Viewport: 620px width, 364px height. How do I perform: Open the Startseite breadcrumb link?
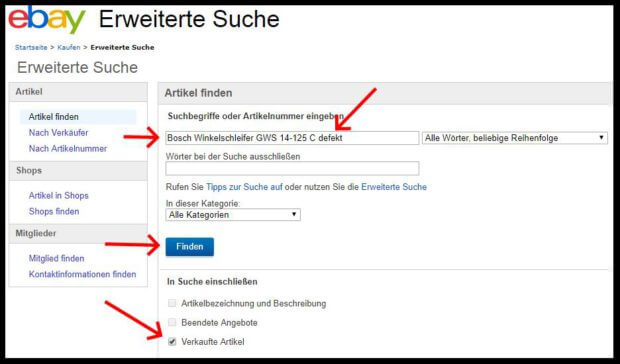(31, 47)
